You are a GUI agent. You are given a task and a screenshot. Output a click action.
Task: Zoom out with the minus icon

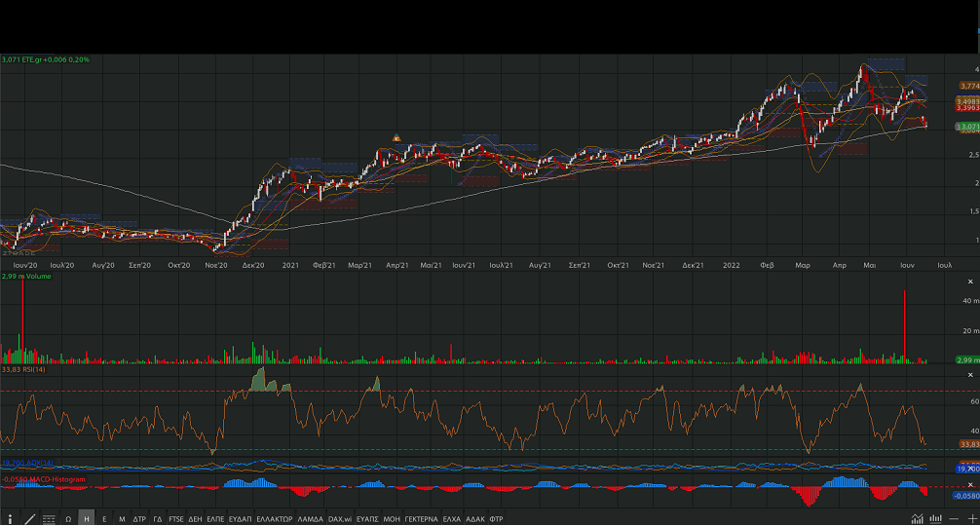[x=956, y=518]
